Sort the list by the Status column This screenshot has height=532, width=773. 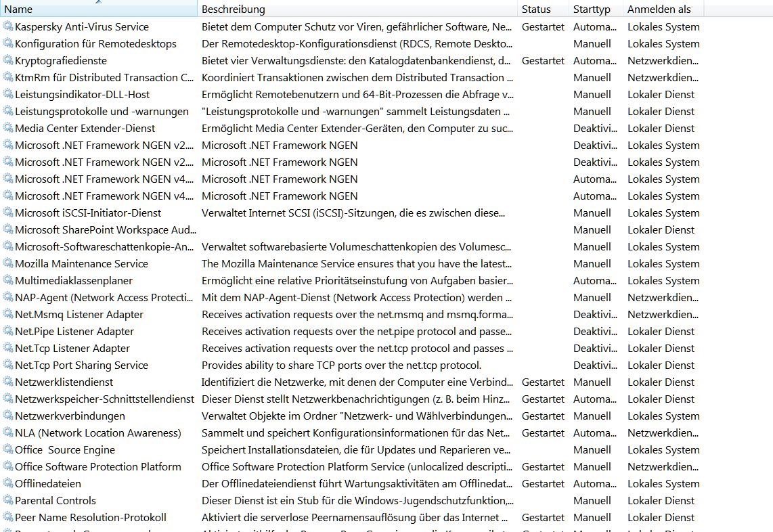[544, 9]
